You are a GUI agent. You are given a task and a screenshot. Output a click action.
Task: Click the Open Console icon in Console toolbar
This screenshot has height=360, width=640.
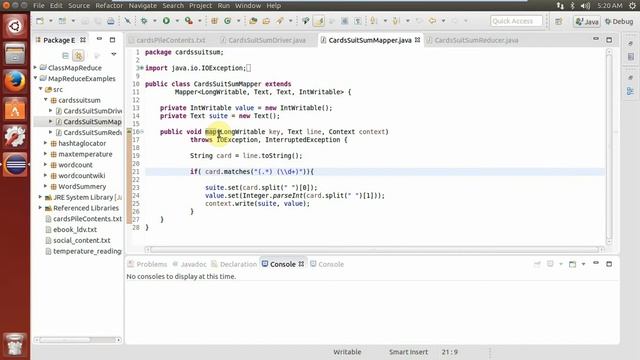(572, 264)
